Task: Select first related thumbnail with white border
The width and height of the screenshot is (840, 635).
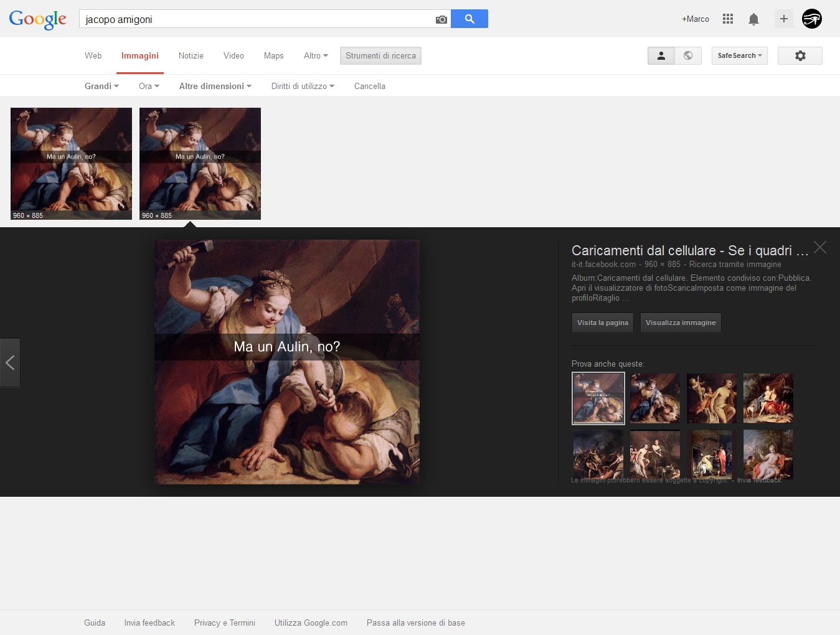Action: click(598, 398)
